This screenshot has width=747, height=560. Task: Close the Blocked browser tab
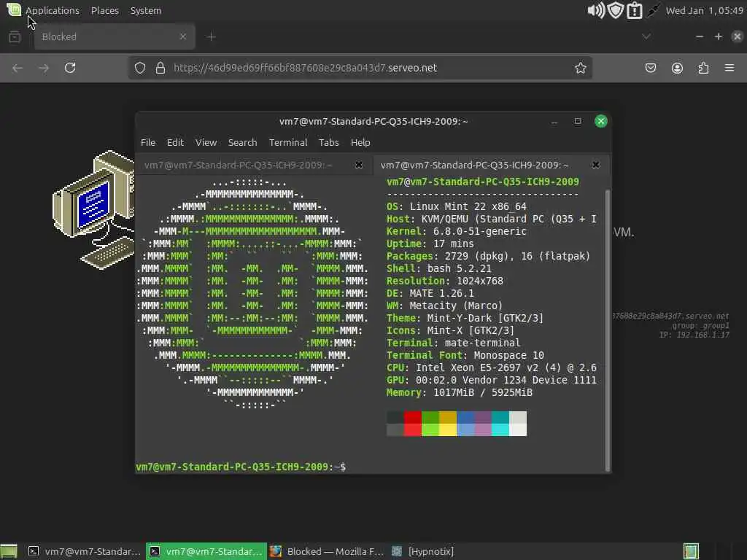coord(183,36)
